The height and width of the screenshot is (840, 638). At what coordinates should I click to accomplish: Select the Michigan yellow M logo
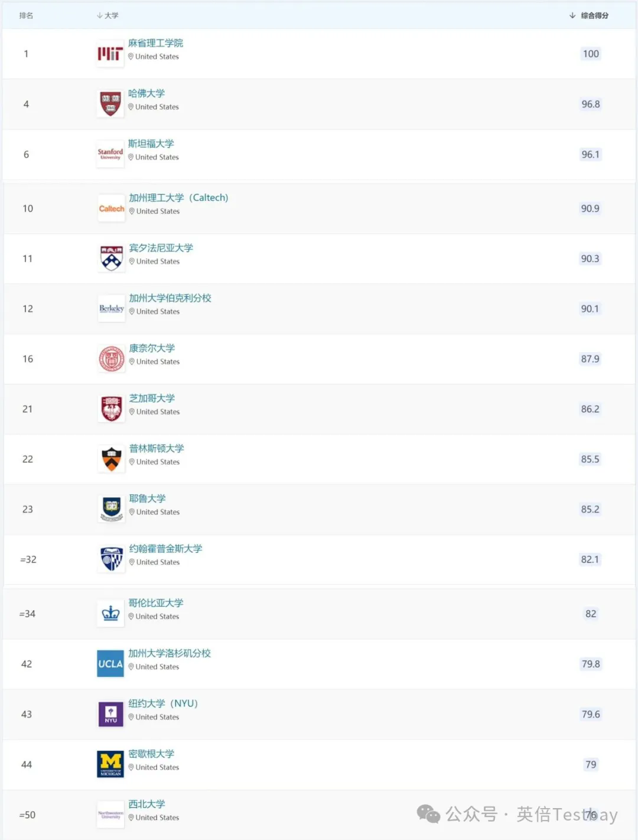(x=110, y=764)
